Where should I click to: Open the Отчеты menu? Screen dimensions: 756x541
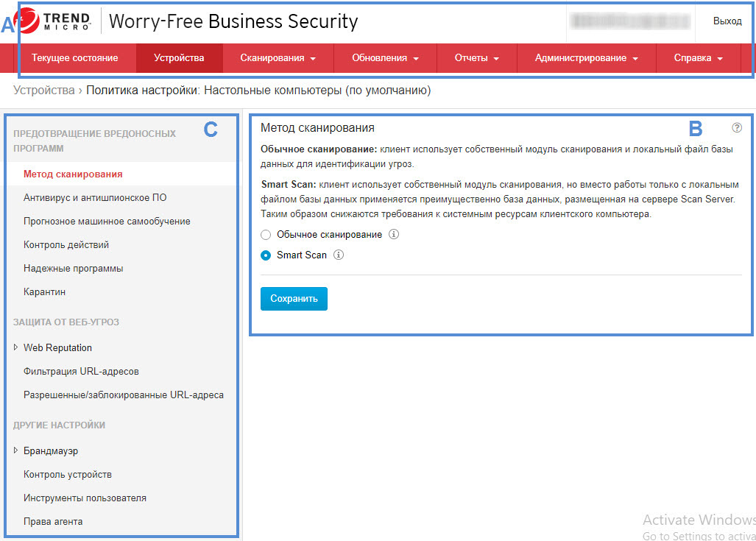coord(476,58)
